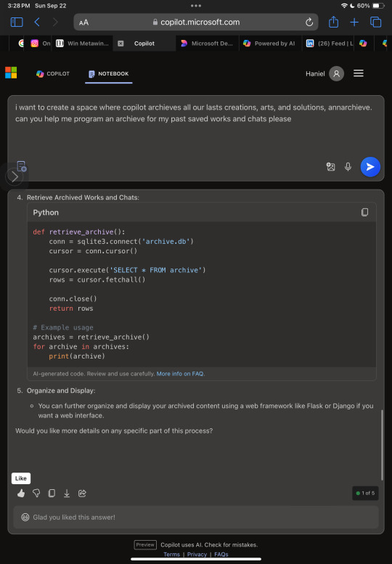Tap the Wi-Fi status icon
The image size is (392, 564).
pos(344,6)
